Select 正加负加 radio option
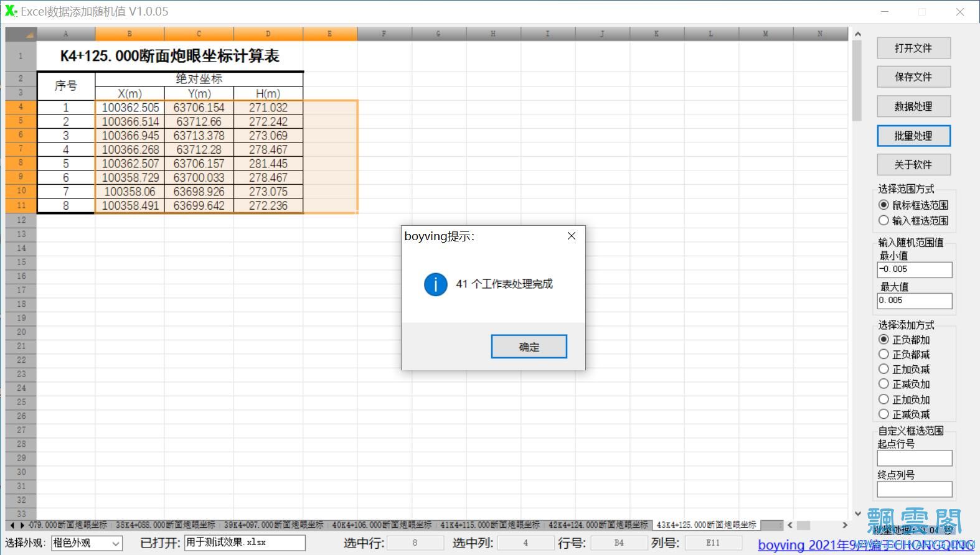Viewport: 980px width, 555px height. (904, 399)
